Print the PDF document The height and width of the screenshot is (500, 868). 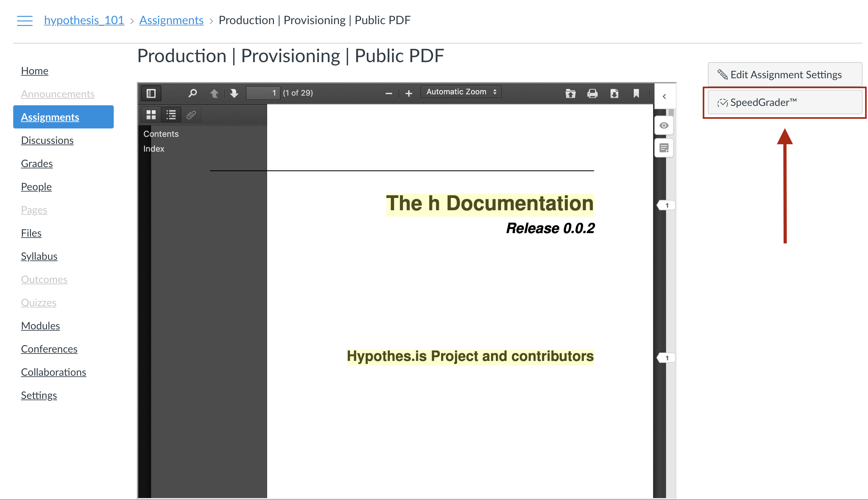(593, 93)
